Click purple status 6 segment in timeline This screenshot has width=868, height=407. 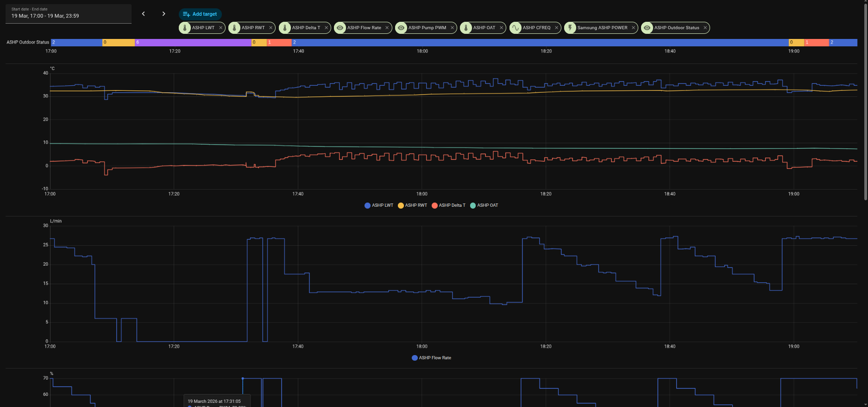(193, 42)
